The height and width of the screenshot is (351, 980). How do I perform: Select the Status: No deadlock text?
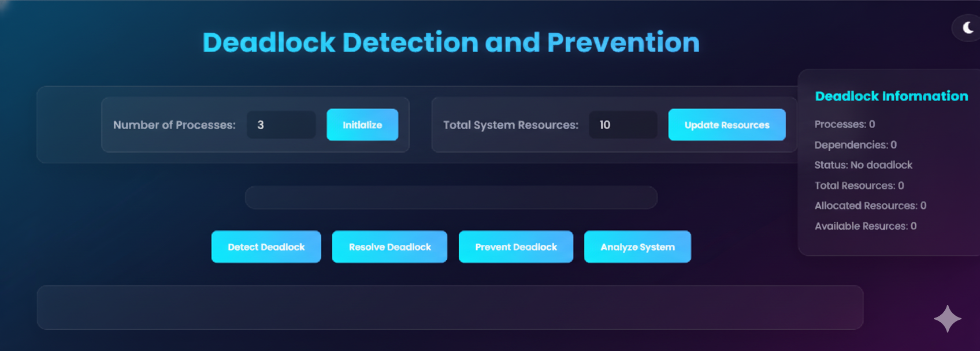click(863, 165)
